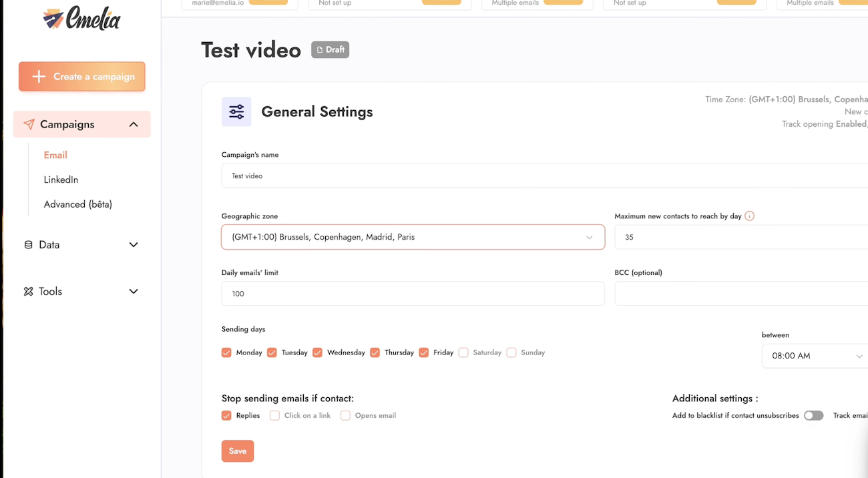Click the General Settings sliders icon
This screenshot has width=868, height=478.
click(236, 112)
